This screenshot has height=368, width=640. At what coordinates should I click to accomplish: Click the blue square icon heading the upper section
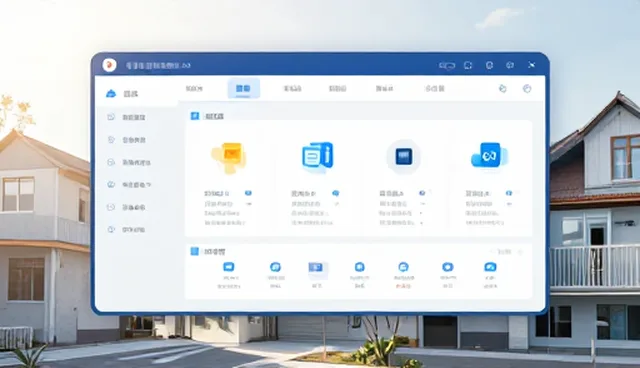click(195, 116)
